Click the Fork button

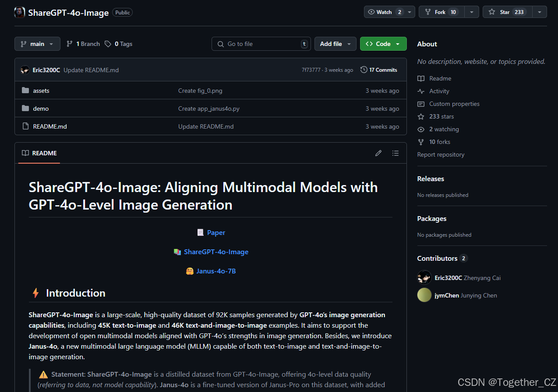click(x=442, y=12)
